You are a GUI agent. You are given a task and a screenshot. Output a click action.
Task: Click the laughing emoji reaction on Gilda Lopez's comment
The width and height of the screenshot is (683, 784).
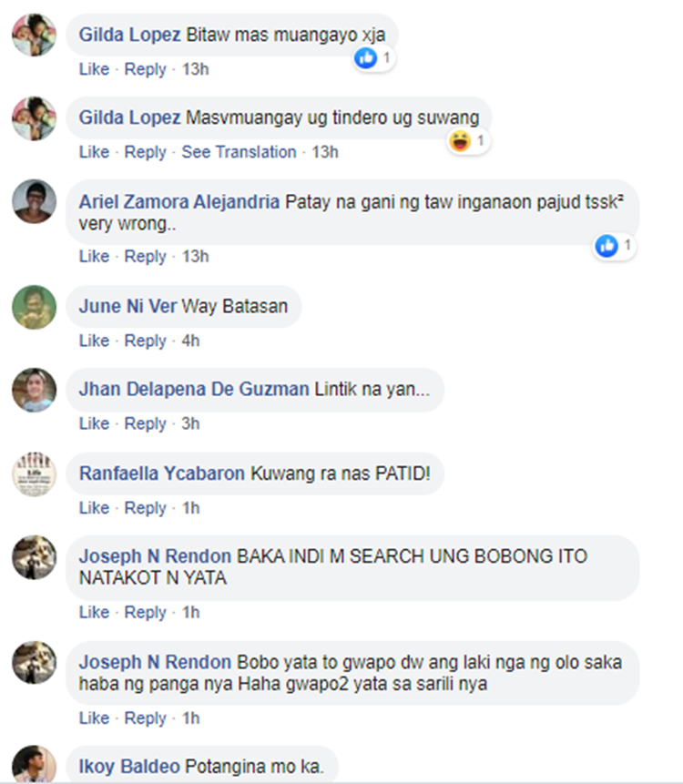460,140
